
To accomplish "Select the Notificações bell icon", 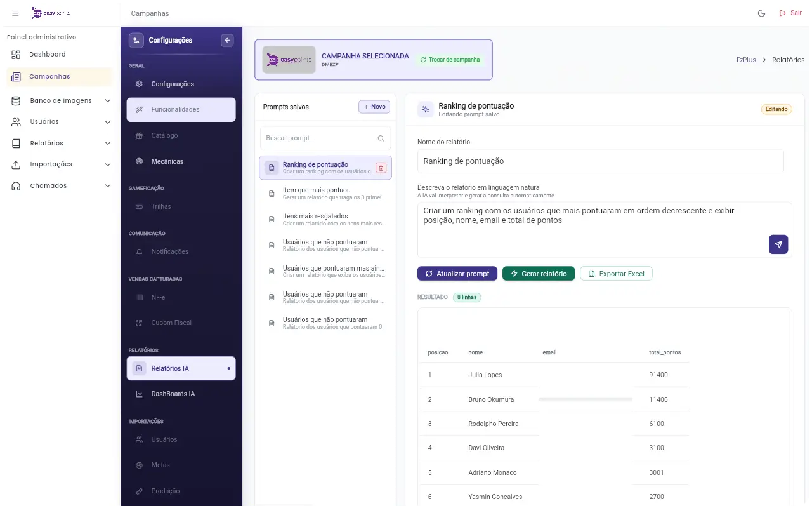I will tap(139, 251).
